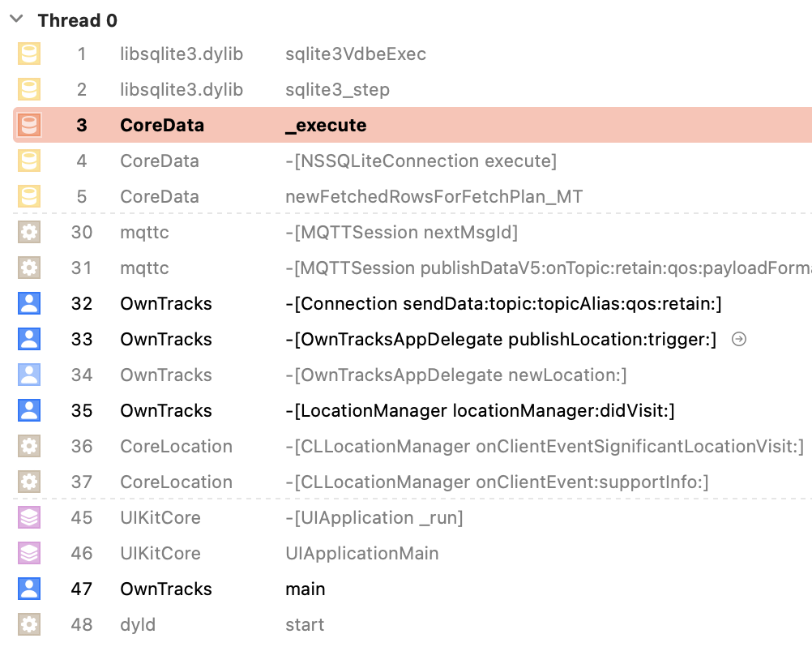812x647 pixels.
Task: Click the dyld gear icon at frame 48
Action: pos(29,624)
